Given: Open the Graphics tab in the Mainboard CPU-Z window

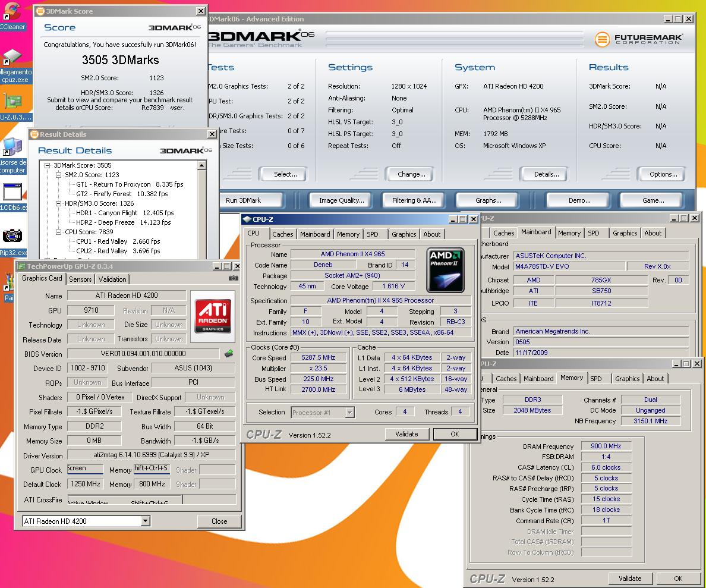Looking at the screenshot, I should click(x=625, y=234).
